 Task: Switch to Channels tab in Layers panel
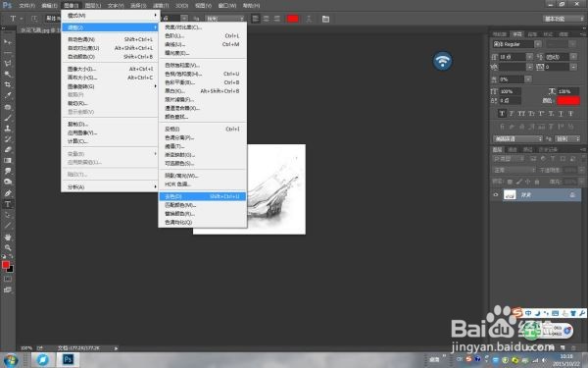[513, 149]
